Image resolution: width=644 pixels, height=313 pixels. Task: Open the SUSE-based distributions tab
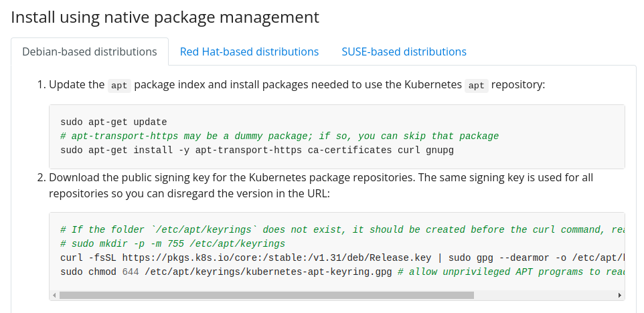(404, 51)
